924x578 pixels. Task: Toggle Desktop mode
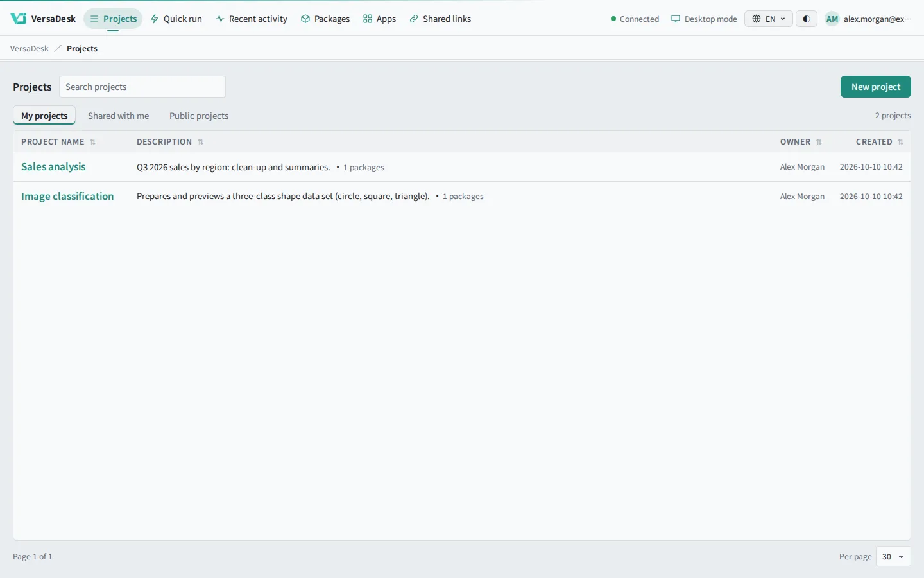704,19
